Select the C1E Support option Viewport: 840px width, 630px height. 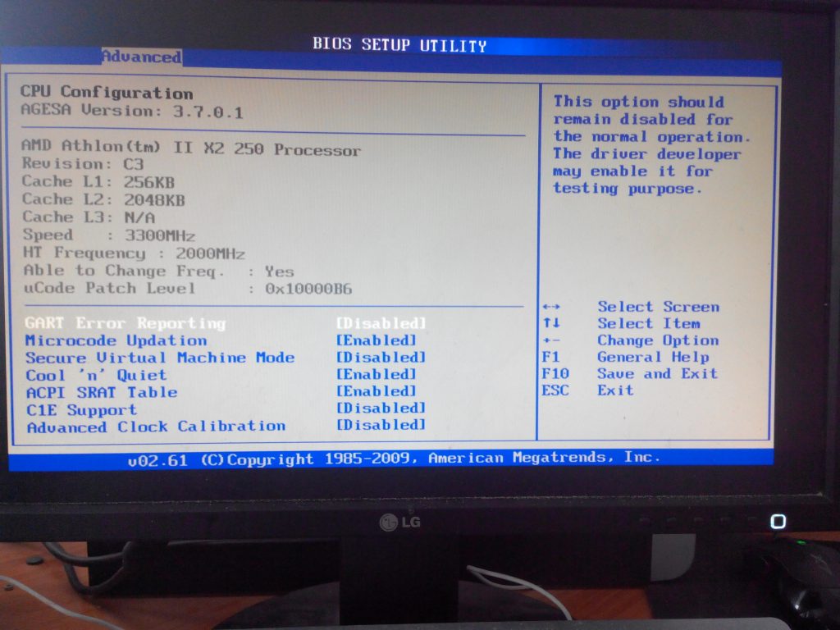click(x=81, y=410)
